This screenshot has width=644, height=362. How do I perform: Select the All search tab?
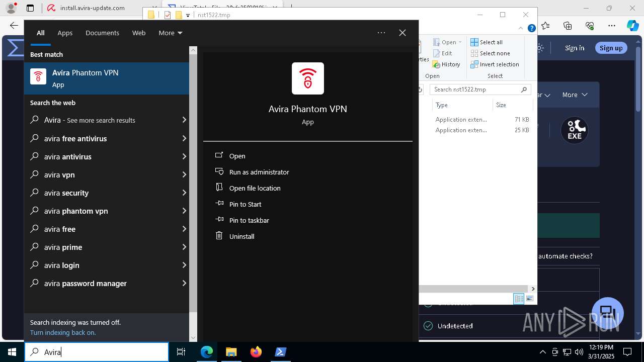point(41,33)
